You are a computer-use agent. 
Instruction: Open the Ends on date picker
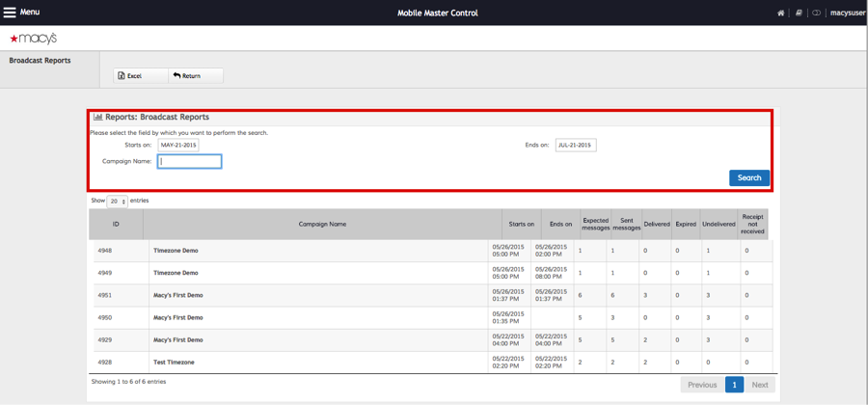575,145
